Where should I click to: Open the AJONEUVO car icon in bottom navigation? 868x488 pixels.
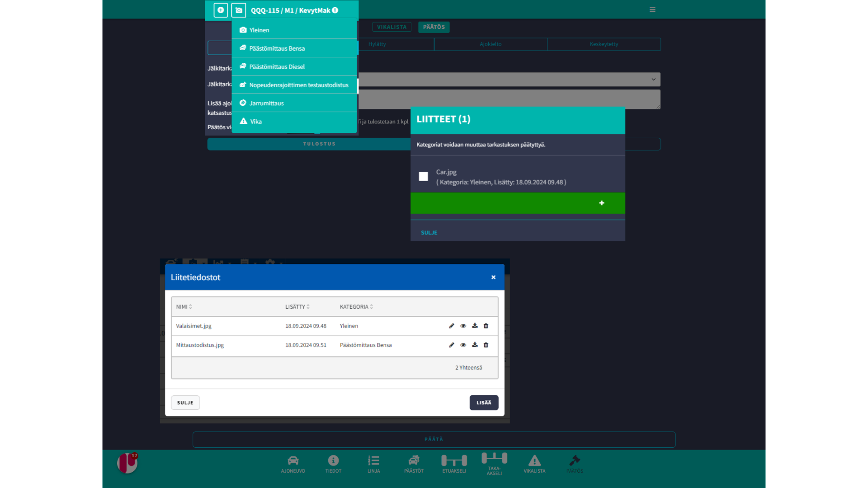click(293, 464)
